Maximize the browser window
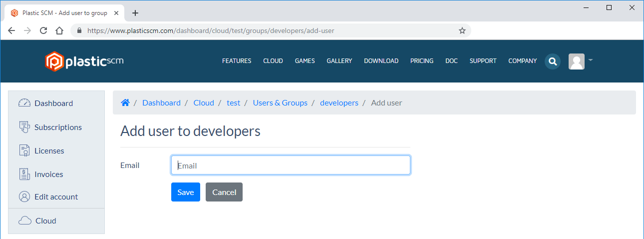 [x=609, y=7]
